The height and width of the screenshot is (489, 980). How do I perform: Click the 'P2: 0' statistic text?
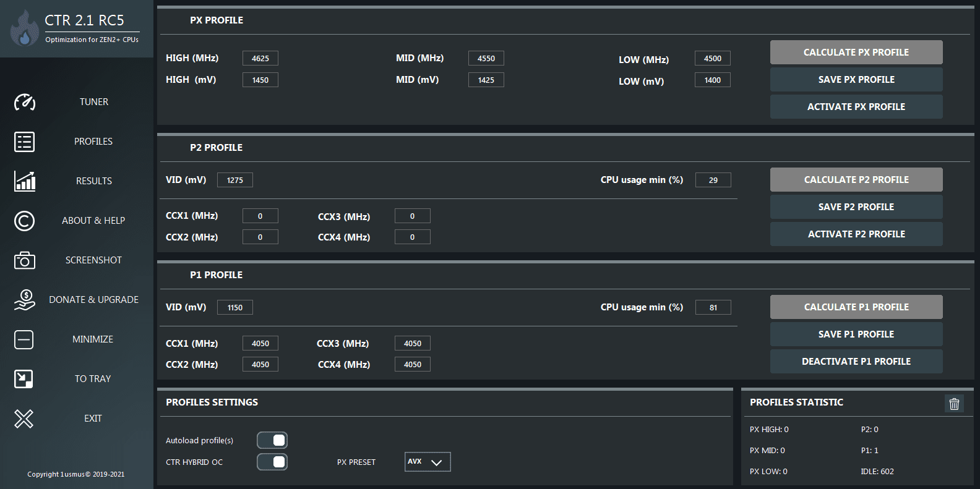870,429
